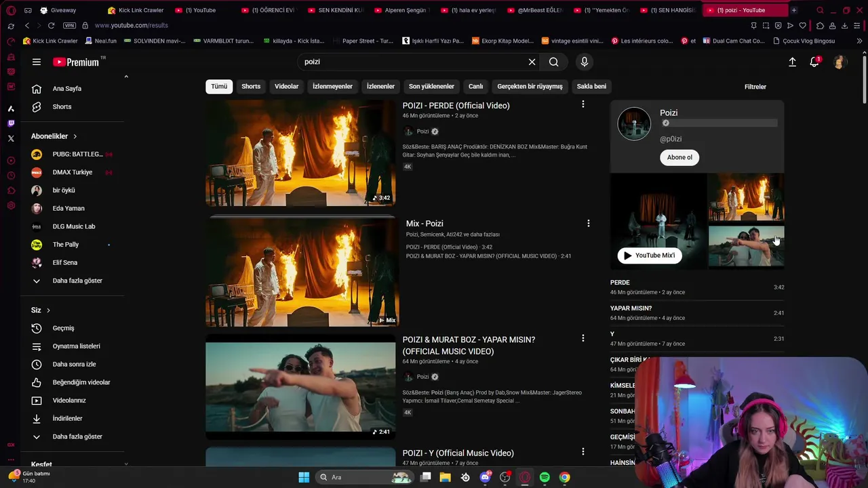
Task: Open the Siz section chevron
Action: [48, 310]
